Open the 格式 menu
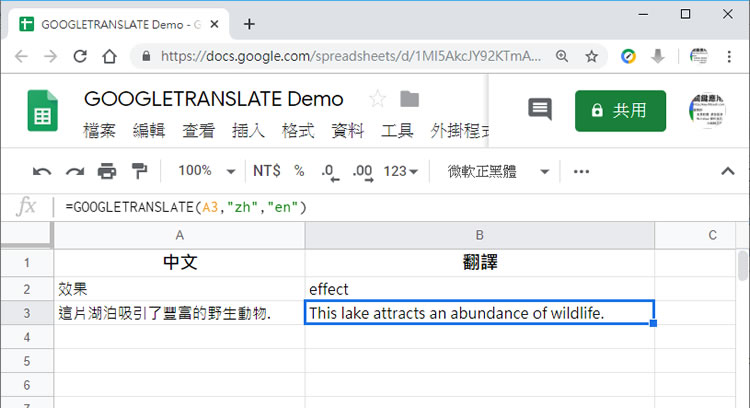 [x=298, y=131]
